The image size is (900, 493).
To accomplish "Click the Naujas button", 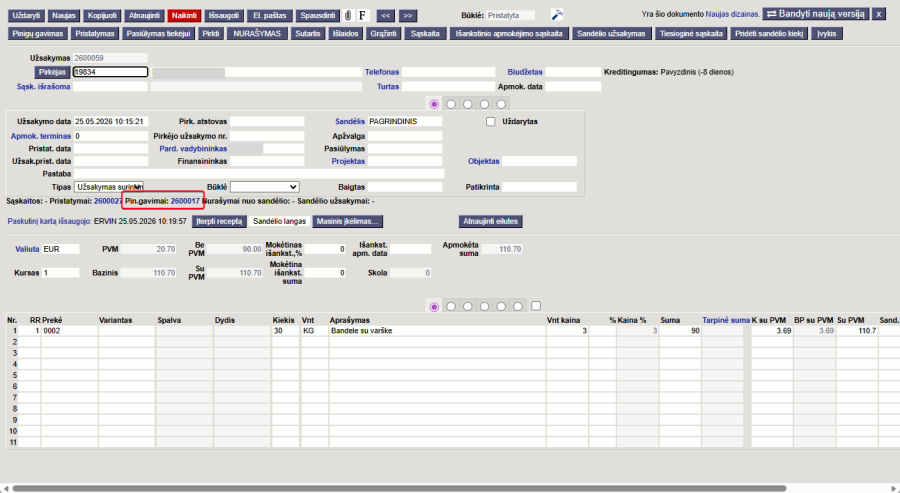I will click(x=64, y=15).
